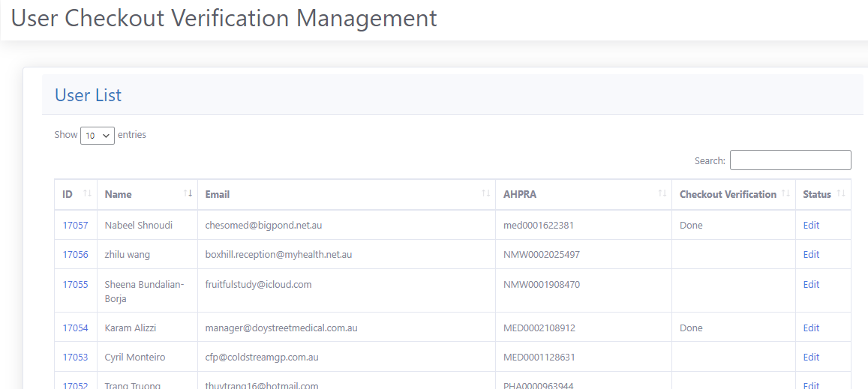The image size is (868, 389).
Task: Sort table by AHPRA column arrows
Action: click(x=662, y=194)
